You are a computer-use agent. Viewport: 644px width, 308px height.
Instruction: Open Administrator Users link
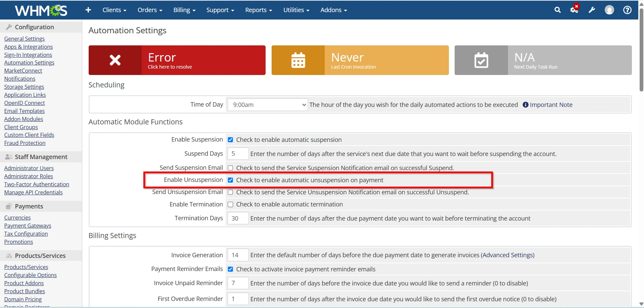point(29,168)
